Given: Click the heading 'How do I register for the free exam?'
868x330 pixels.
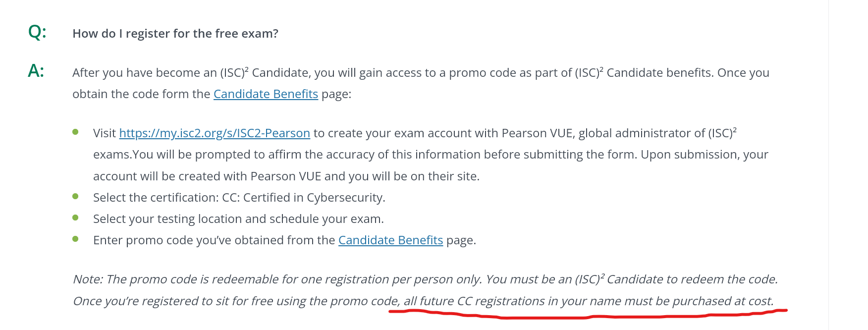Looking at the screenshot, I should [x=175, y=33].
